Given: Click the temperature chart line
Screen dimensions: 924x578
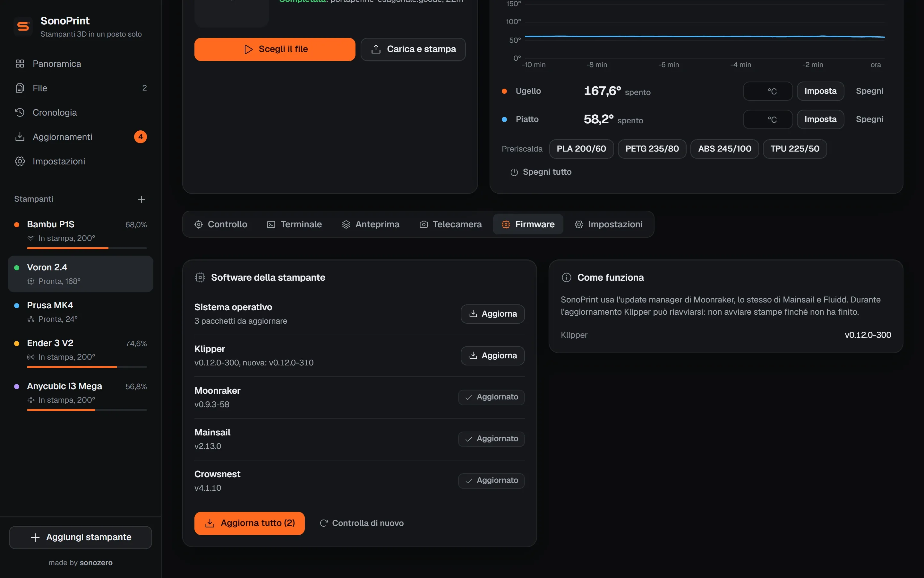Looking at the screenshot, I should click(x=705, y=37).
